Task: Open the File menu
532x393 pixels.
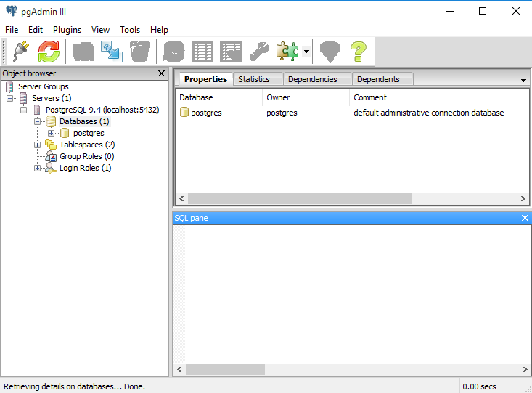Action: point(12,30)
